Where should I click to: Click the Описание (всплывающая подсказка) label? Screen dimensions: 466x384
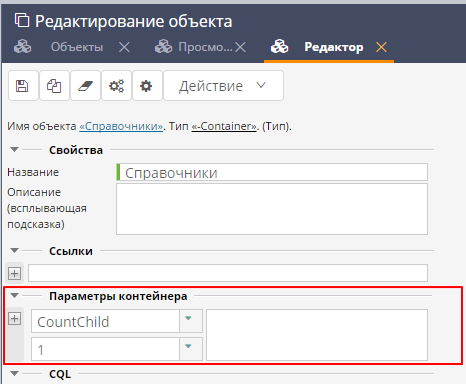[x=47, y=208]
